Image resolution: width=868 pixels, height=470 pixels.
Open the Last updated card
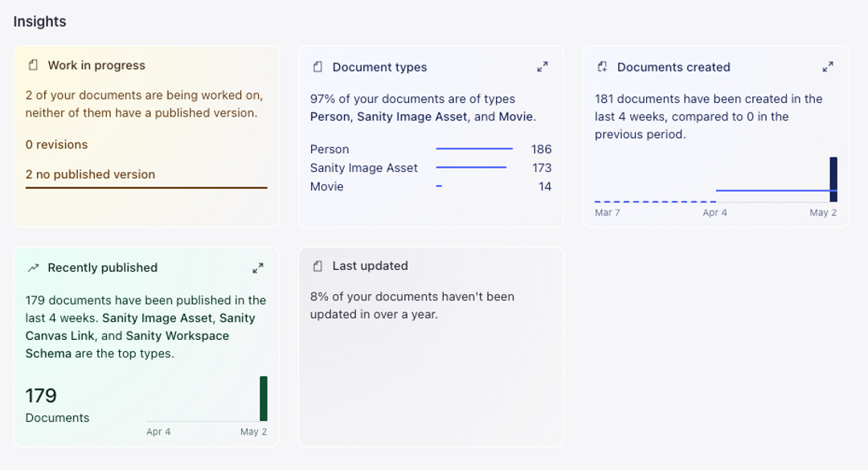pos(431,345)
